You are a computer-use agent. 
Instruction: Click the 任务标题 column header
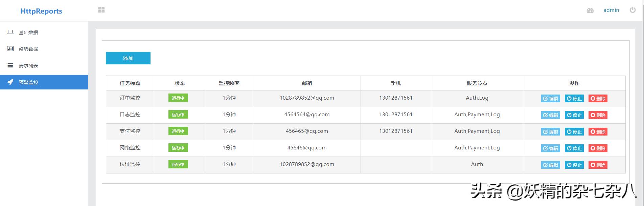pos(130,83)
